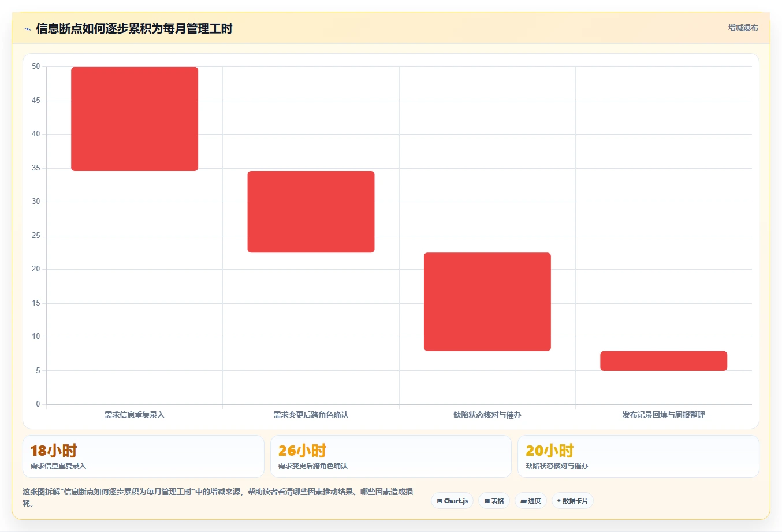The height and width of the screenshot is (532, 782).
Task: Click the lightning icon beside the title
Action: click(x=27, y=29)
